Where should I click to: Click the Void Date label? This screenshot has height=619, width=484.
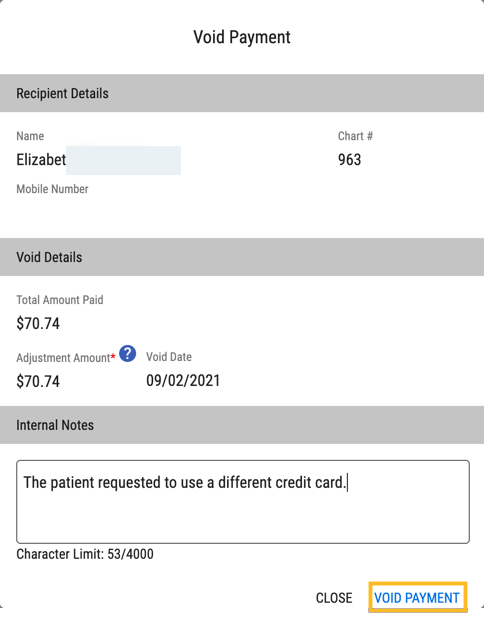pyautogui.click(x=169, y=357)
